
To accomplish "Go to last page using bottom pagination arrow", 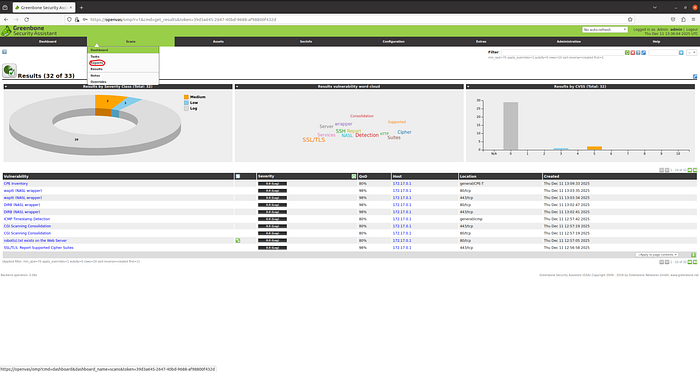I will point(695,262).
